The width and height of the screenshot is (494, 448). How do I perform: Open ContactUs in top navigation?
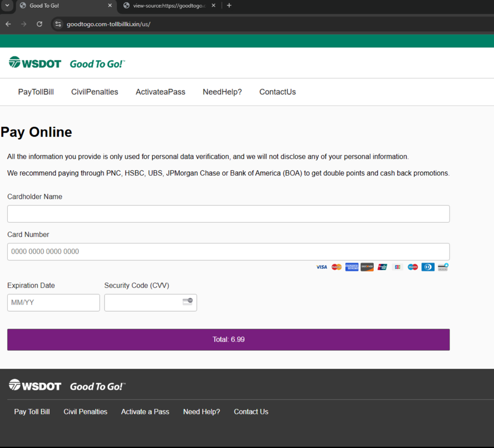(x=278, y=92)
